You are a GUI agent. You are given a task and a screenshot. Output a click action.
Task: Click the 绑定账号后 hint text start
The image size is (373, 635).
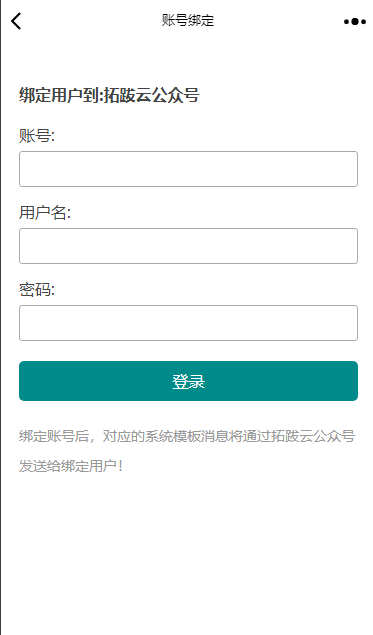coord(54,436)
